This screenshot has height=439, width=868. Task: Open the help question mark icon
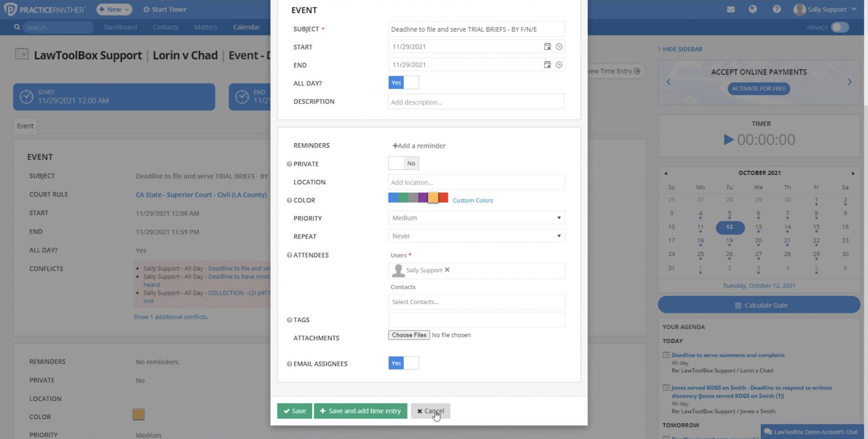point(776,9)
